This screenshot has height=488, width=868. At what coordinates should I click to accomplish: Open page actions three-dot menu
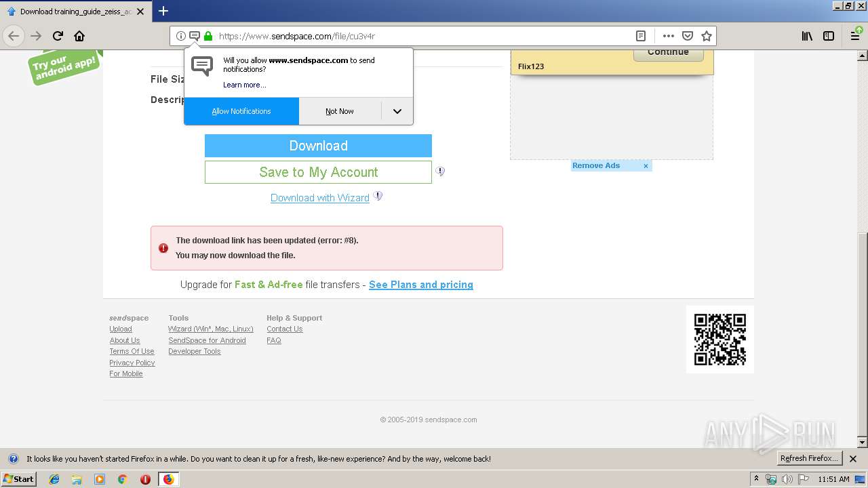pos(668,36)
